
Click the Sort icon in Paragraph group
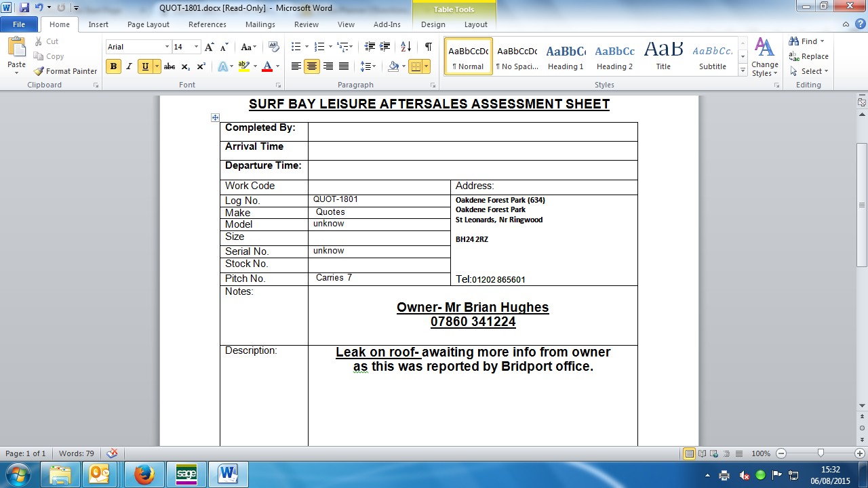click(x=406, y=47)
